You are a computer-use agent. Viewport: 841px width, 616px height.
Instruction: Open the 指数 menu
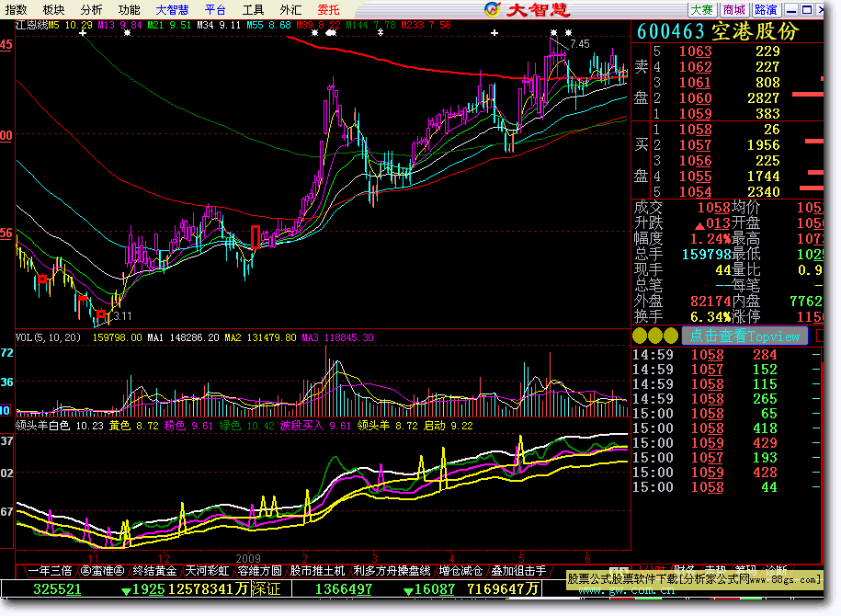(17, 10)
